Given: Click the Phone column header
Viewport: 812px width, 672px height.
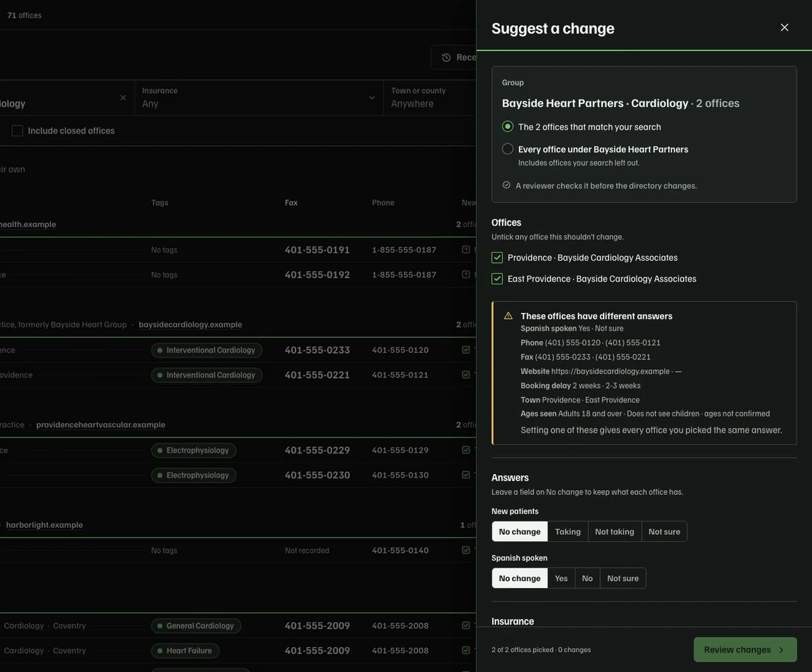Looking at the screenshot, I should coord(383,203).
